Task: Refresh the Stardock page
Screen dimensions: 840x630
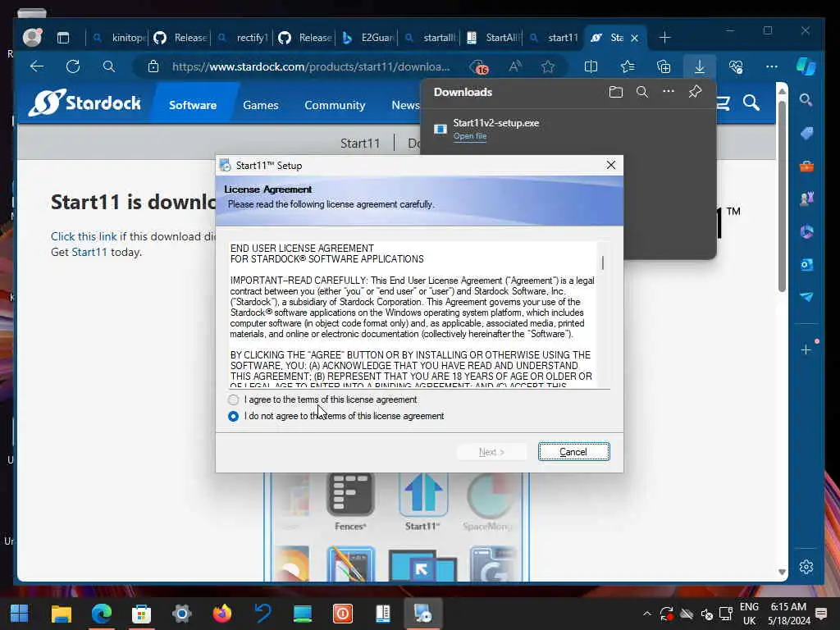Action: [73, 66]
